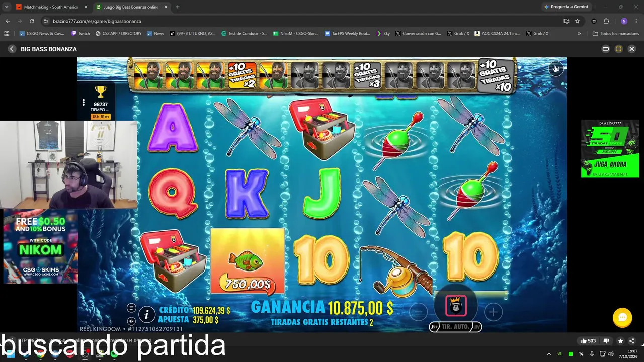Click the gorilla spin button
This screenshot has width=644, height=362.
(456, 306)
